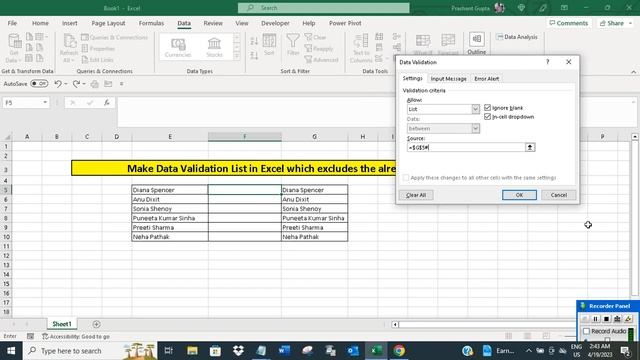Open Word from taskbar
This screenshot has width=640, height=360.
(x=284, y=351)
